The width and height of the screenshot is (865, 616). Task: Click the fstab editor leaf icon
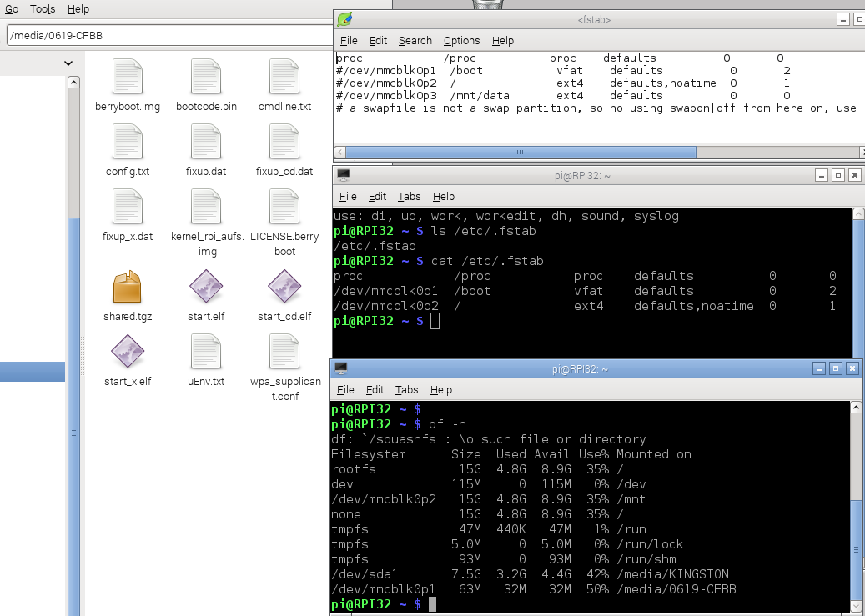[x=344, y=20]
